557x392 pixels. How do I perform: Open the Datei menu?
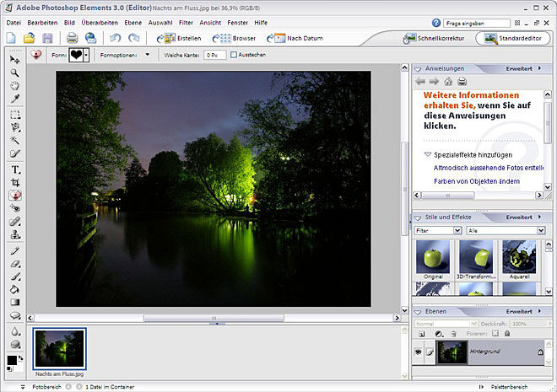[14, 23]
